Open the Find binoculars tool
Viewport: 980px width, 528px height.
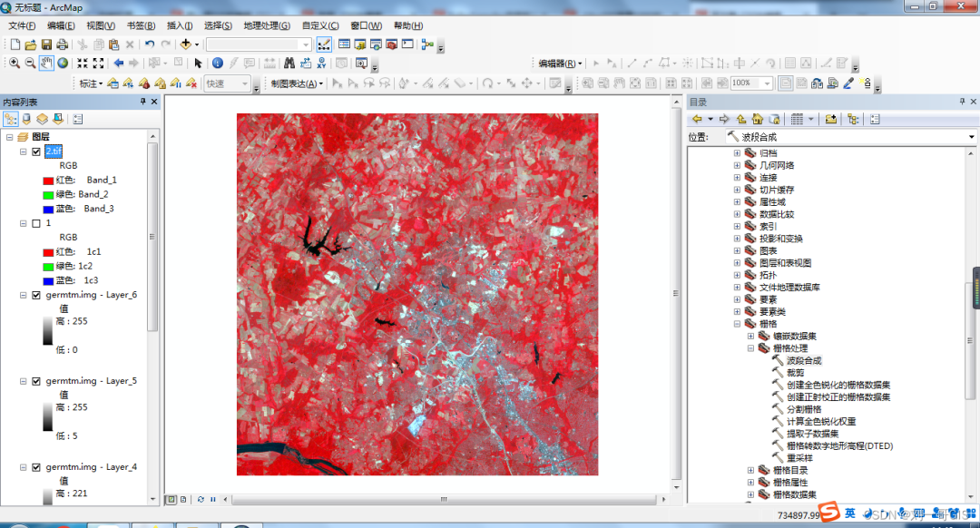[x=289, y=64]
